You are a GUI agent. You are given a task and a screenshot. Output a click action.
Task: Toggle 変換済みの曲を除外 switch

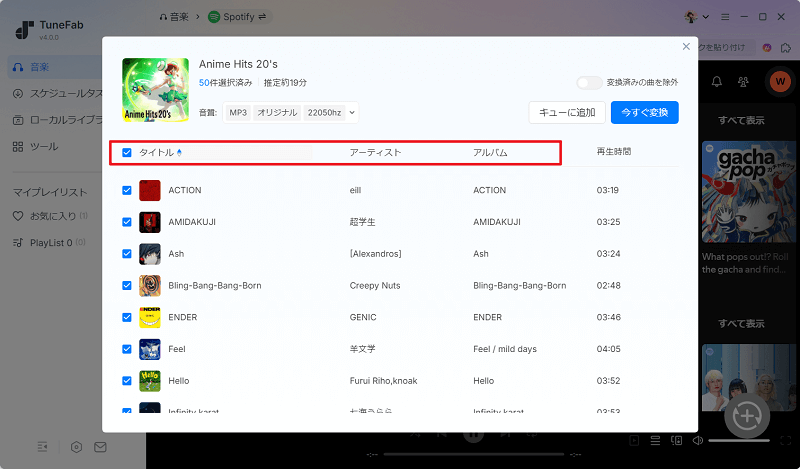click(x=589, y=82)
